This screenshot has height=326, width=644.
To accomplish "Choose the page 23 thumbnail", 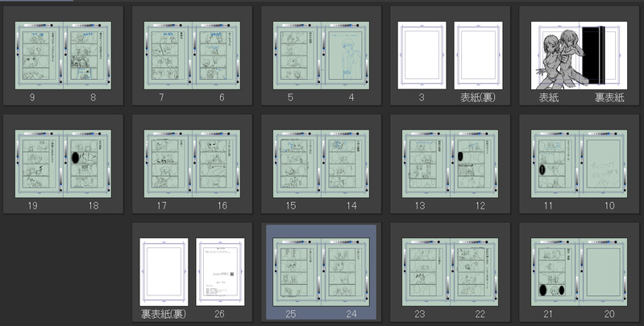I will [x=426, y=272].
